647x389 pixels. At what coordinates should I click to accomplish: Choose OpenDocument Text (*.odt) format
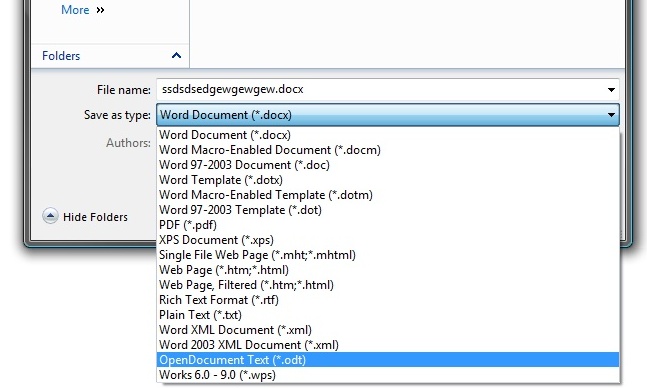click(x=388, y=360)
